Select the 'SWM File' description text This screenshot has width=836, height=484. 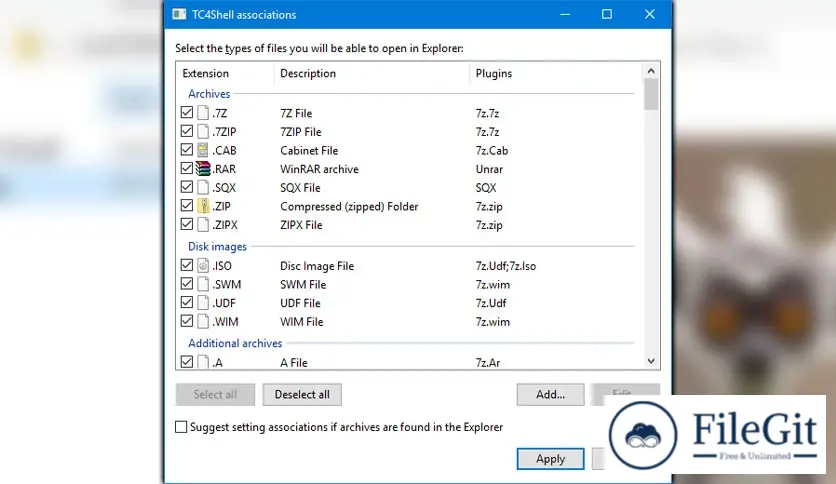point(303,285)
